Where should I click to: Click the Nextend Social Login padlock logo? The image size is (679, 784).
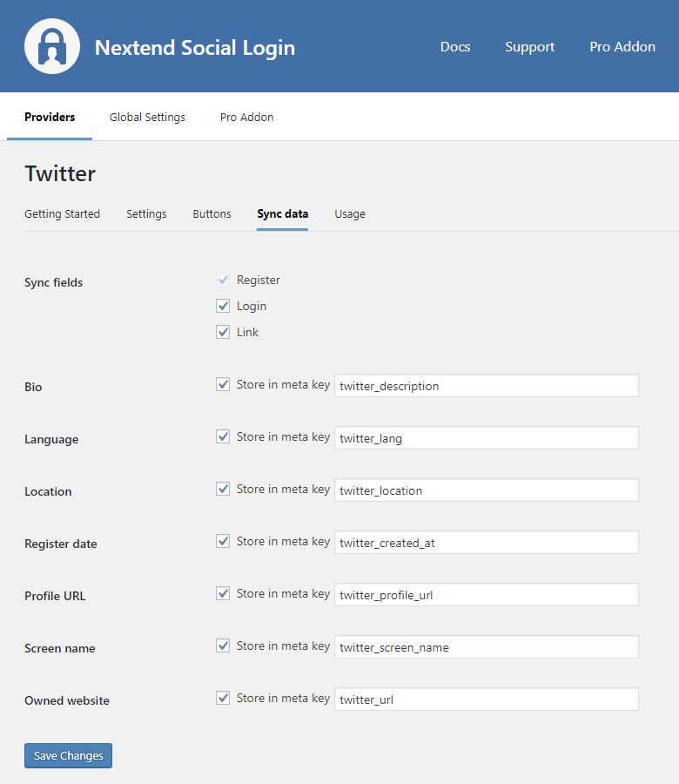point(52,46)
